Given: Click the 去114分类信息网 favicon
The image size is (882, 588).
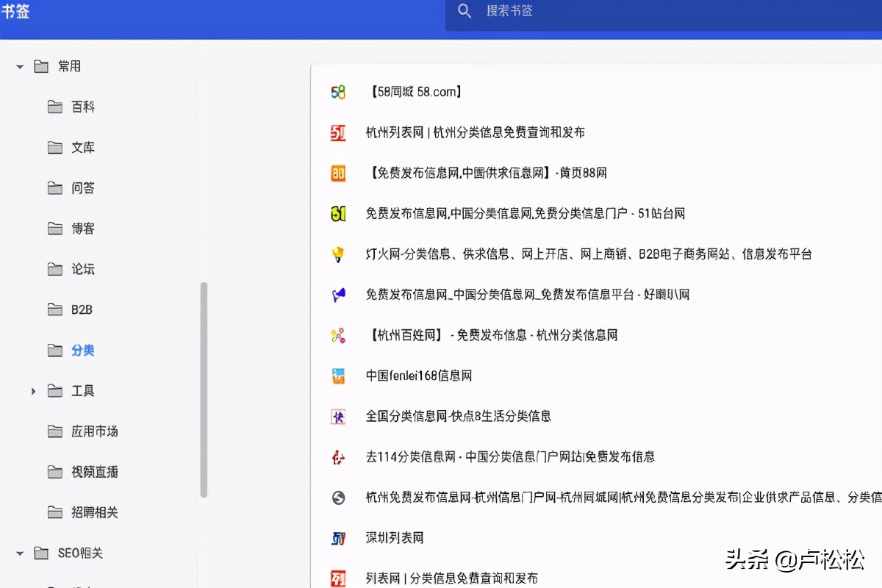Looking at the screenshot, I should (338, 456).
